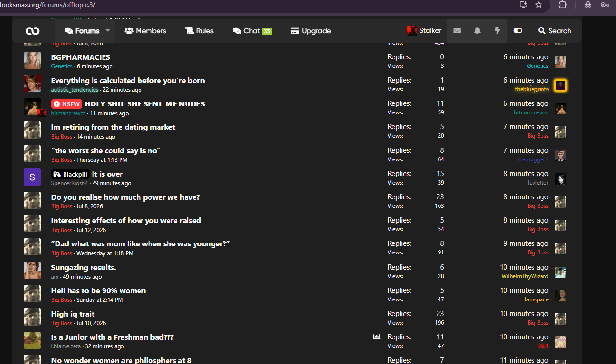
Task: Bookmark this page with the star icon
Action: click(539, 5)
